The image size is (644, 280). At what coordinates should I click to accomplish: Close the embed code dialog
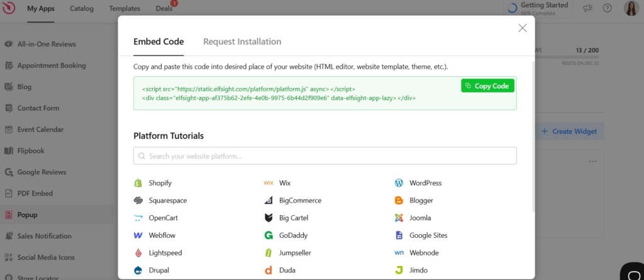(x=522, y=28)
